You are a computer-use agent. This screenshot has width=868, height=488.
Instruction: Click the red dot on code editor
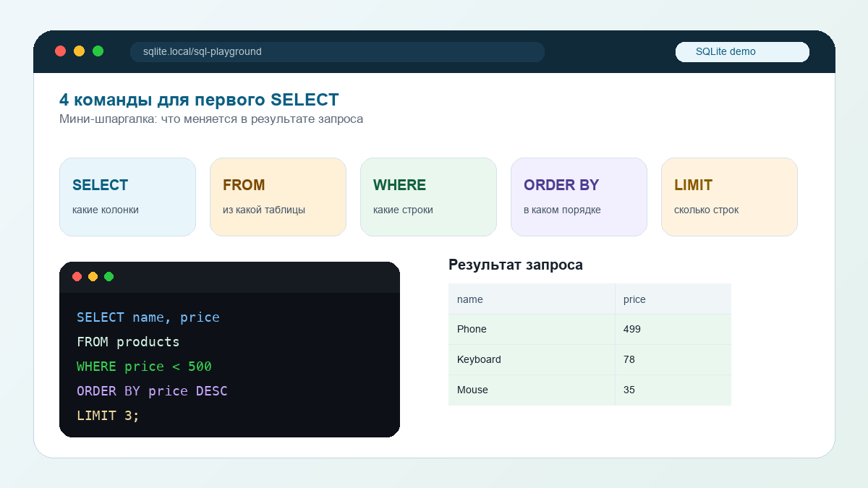(x=77, y=277)
